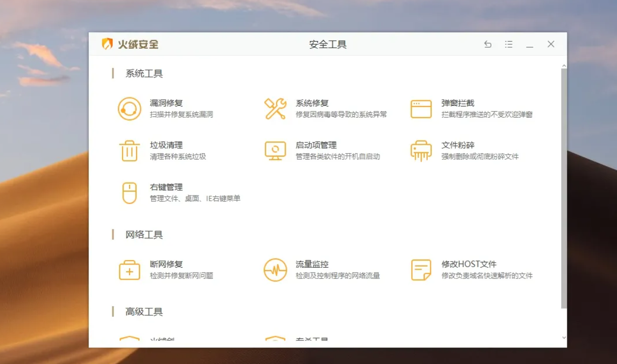Click the 安全工具 window title

click(x=328, y=45)
